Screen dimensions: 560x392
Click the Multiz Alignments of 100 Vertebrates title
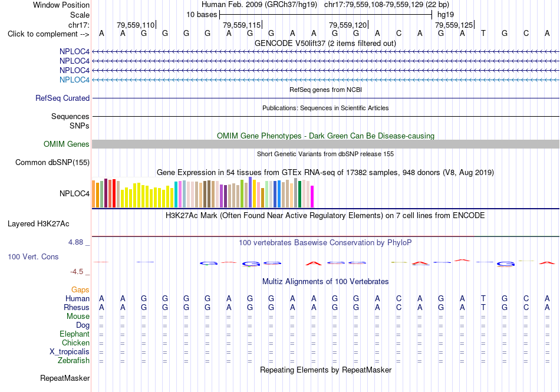325,281
